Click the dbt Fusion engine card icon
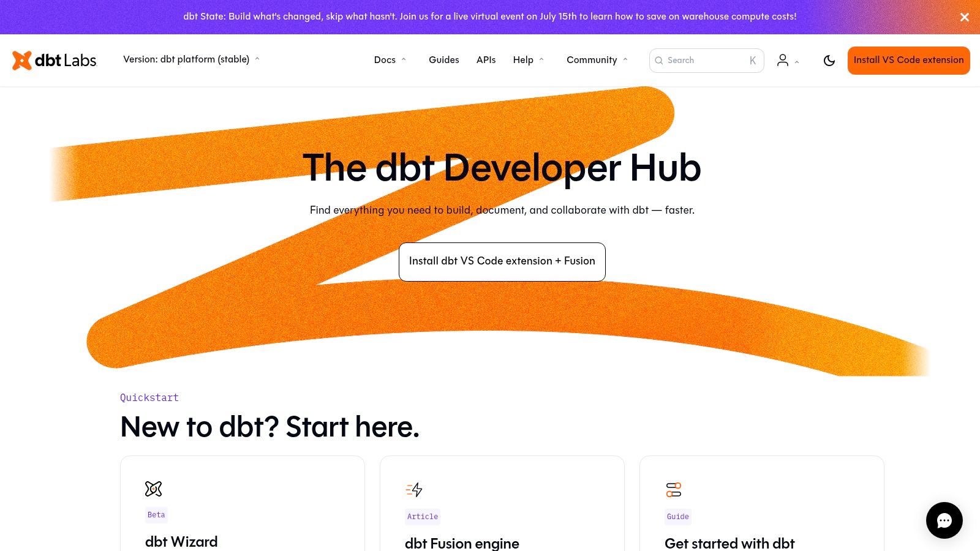Viewport: 980px width, 551px height. click(414, 490)
